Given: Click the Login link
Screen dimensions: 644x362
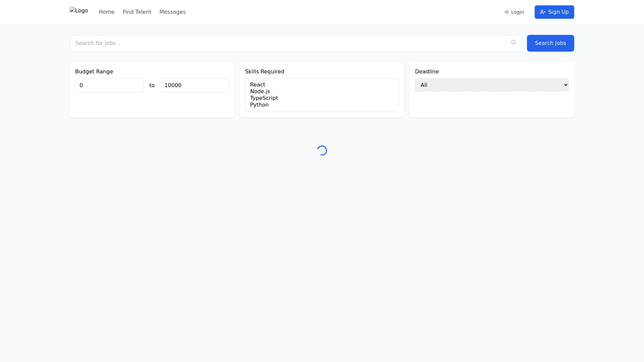Looking at the screenshot, I should (x=517, y=12).
